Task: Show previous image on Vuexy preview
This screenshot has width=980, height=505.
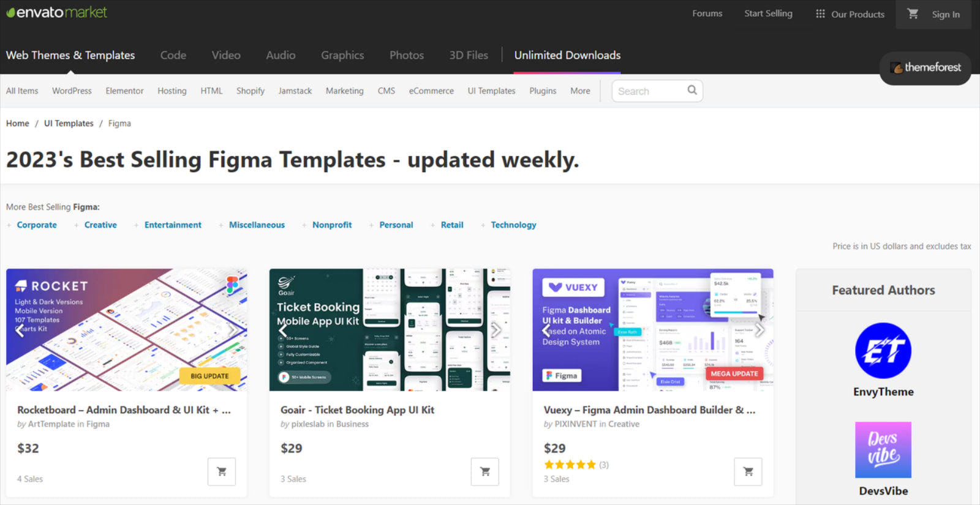Action: [546, 330]
